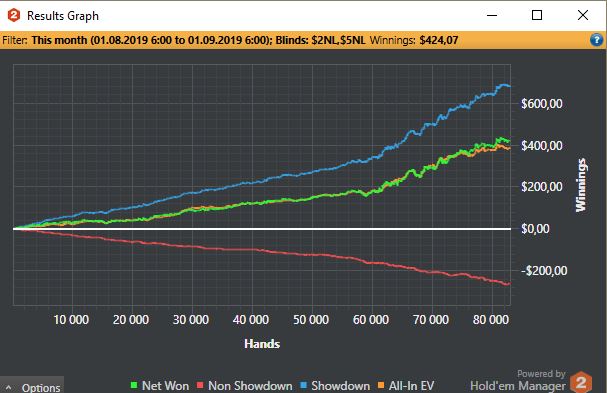Toggle the All-In EV legend entry
Viewport: 607px width, 393px height.
click(x=406, y=386)
